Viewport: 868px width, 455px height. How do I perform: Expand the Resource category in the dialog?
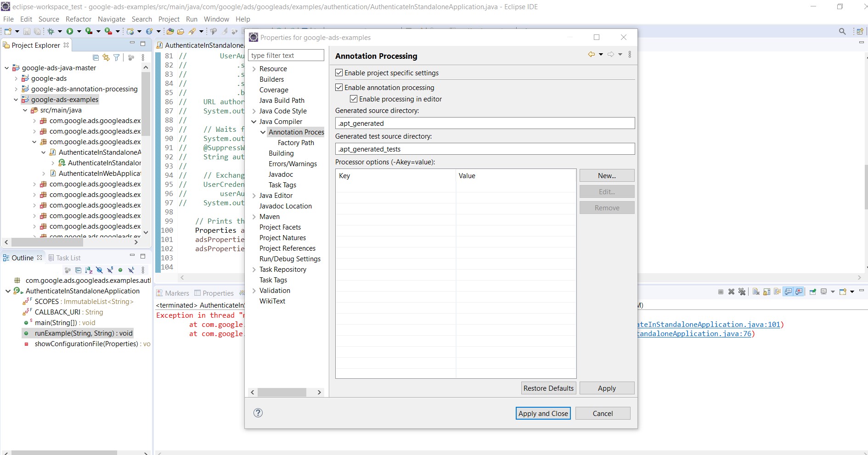click(254, 68)
